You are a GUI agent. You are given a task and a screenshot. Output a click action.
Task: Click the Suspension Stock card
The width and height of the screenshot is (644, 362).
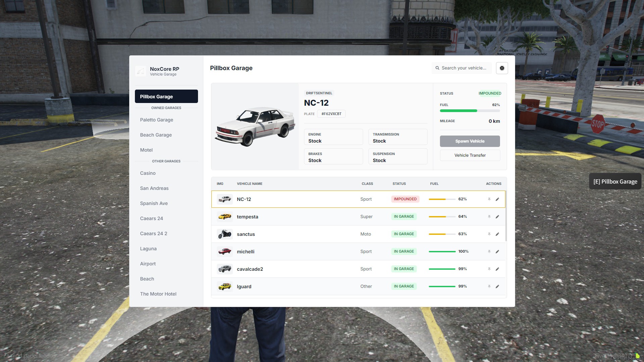pos(398,156)
